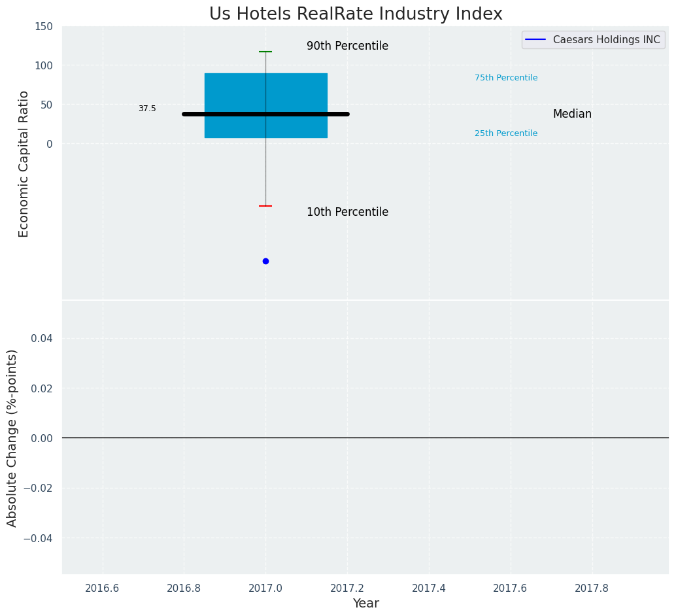Viewport: 676px width, 616px height.
Task: Click the 0.00 tick in lower plot
Action: click(41, 438)
